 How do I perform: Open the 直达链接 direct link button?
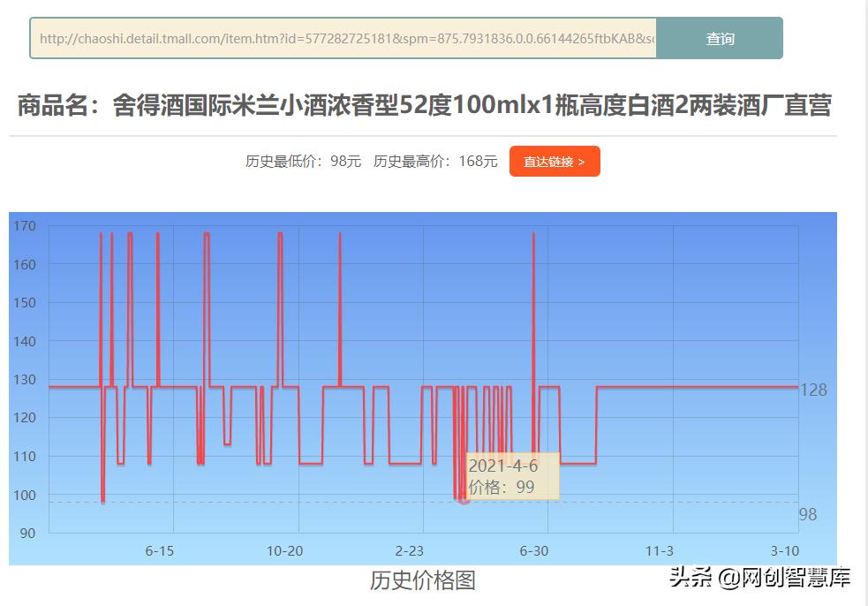click(x=555, y=162)
